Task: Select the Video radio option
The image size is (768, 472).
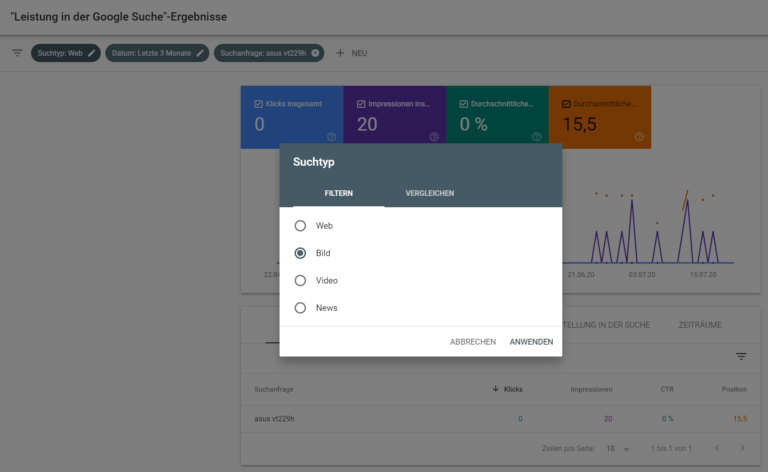Action: (300, 281)
